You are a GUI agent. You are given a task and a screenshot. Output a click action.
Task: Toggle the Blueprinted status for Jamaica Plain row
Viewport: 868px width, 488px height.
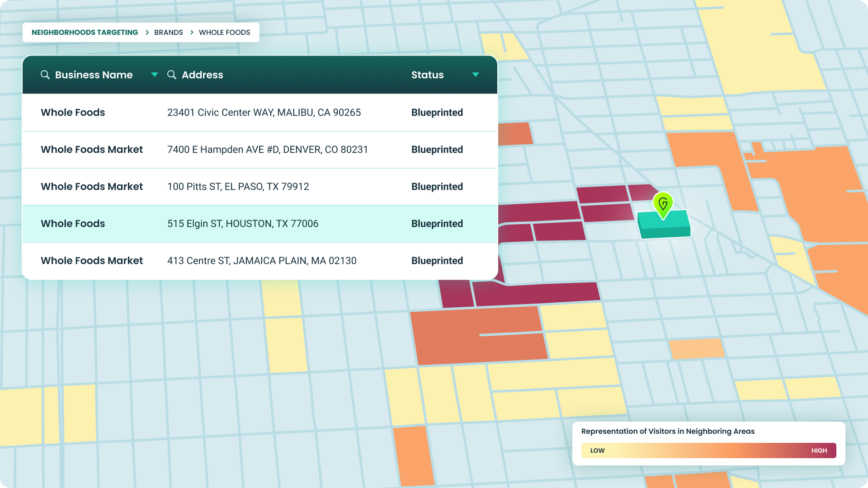pyautogui.click(x=437, y=260)
